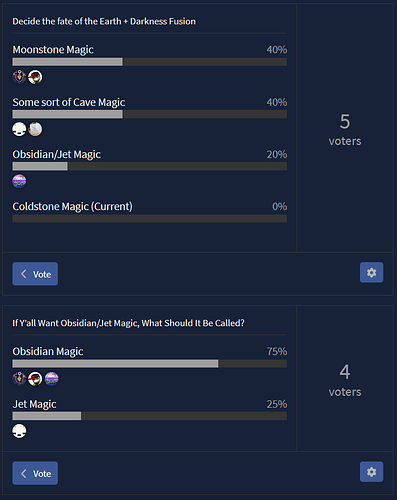Screen dimensions: 397x500
Task: Open settings gear for the Obsidian/Jet naming poll
Action: coord(371,472)
